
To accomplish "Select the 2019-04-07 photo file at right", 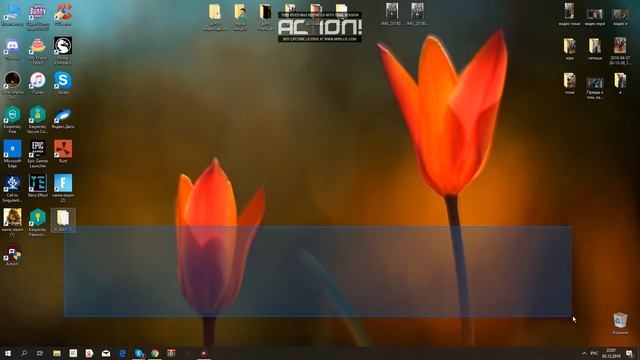I will click(x=620, y=51).
